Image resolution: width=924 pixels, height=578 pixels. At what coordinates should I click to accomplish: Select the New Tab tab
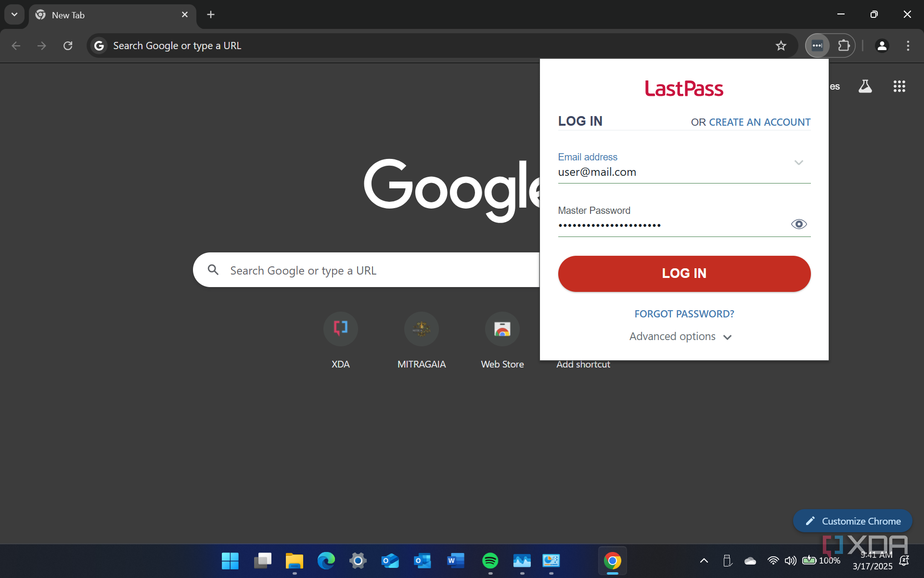coord(113,15)
